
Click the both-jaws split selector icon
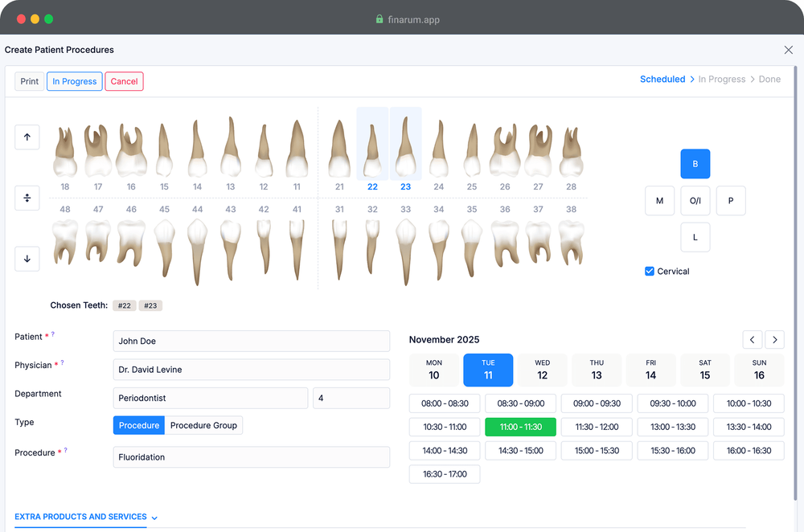point(27,198)
